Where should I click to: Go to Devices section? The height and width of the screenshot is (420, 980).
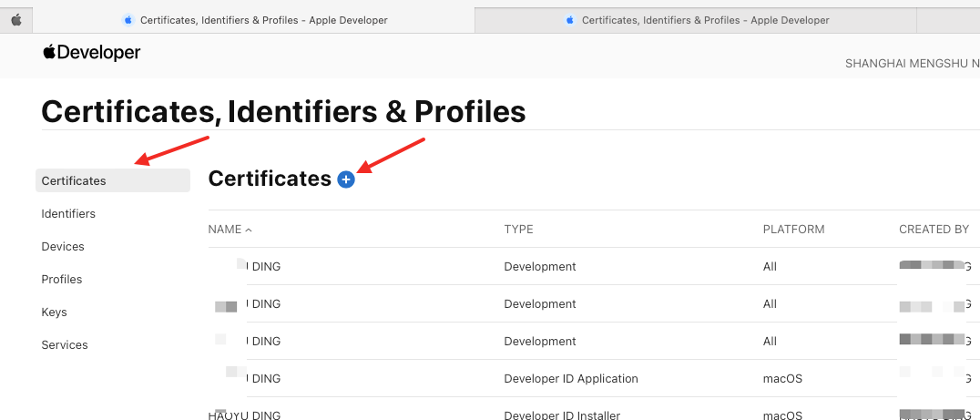(x=63, y=246)
